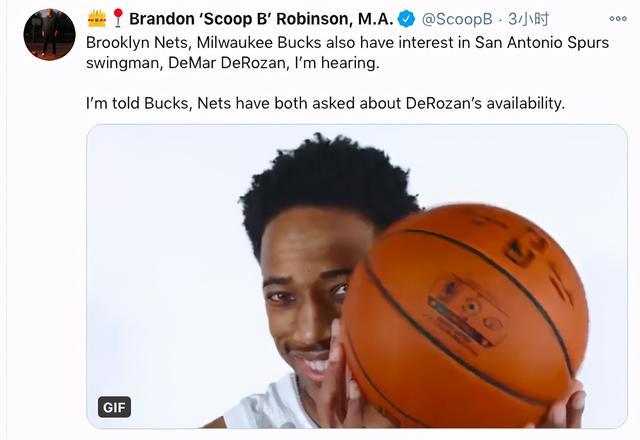Viewport: 640px width, 440px height.
Task: Open Brandon 'Scoop B' Robinson's profile name
Action: click(261, 19)
